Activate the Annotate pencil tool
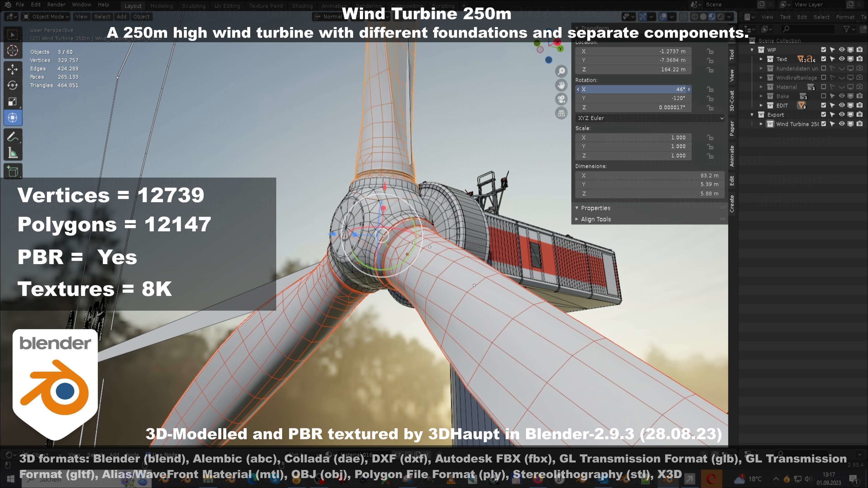This screenshot has width=868, height=488. coord(12,137)
